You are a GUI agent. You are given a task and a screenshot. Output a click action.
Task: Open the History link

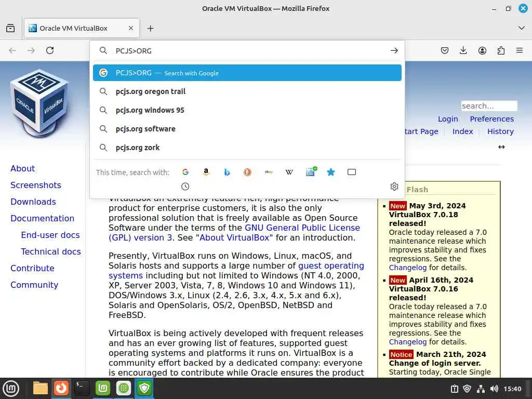(500, 131)
